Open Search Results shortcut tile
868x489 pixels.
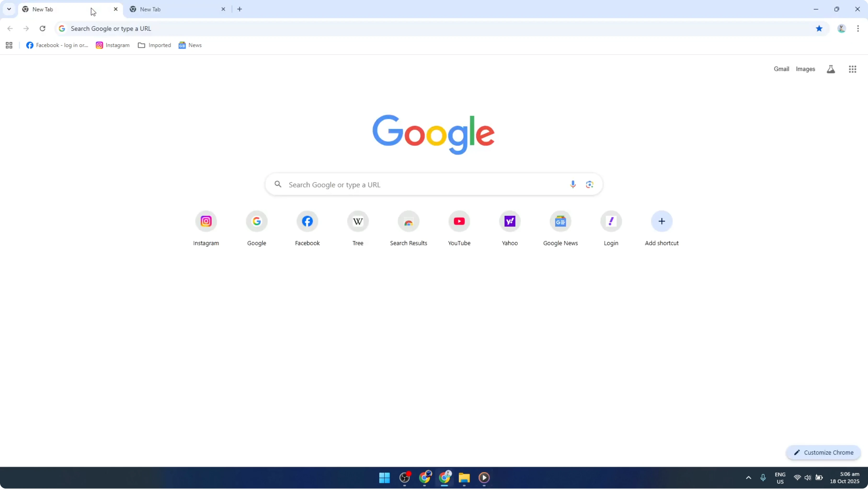coord(408,229)
